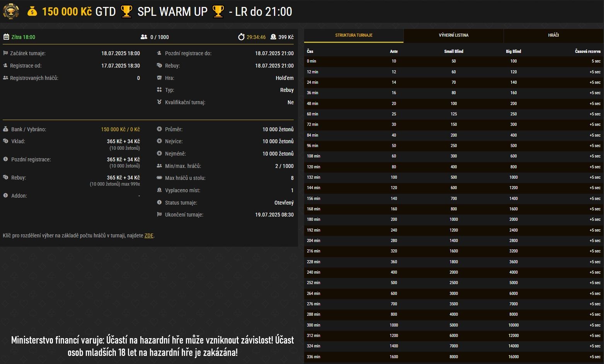Show the Hráči tab

(x=553, y=35)
